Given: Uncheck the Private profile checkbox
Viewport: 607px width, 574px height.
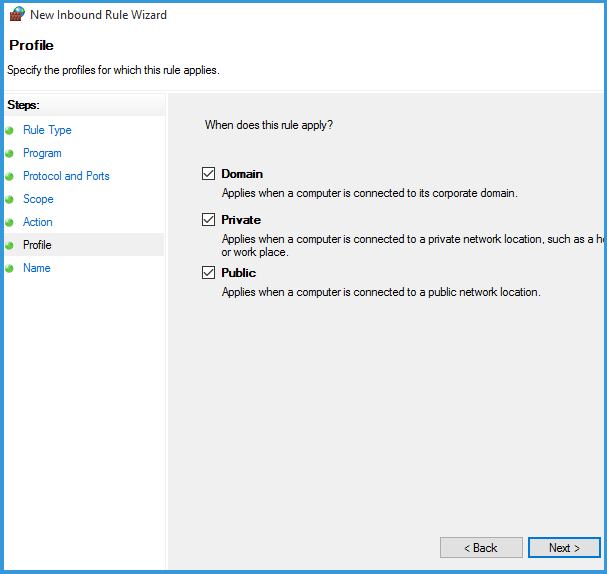Looking at the screenshot, I should (209, 220).
